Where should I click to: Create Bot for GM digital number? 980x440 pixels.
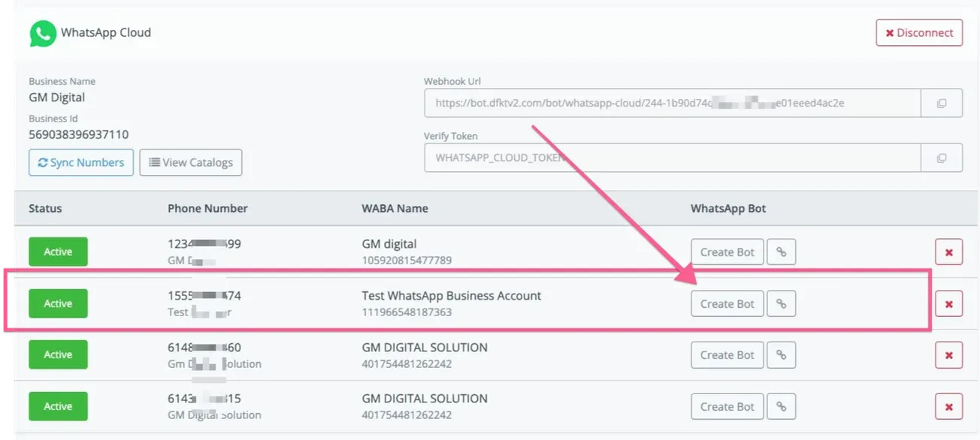(727, 252)
